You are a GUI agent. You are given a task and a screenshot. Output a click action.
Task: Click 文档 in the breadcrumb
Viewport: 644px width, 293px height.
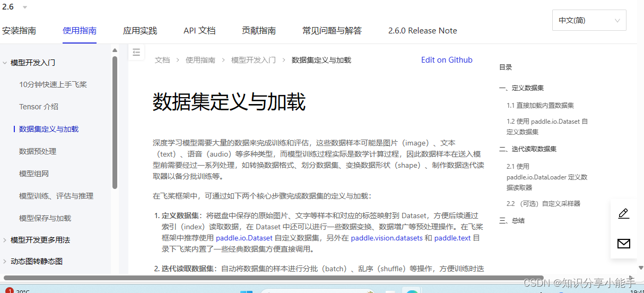(x=162, y=60)
